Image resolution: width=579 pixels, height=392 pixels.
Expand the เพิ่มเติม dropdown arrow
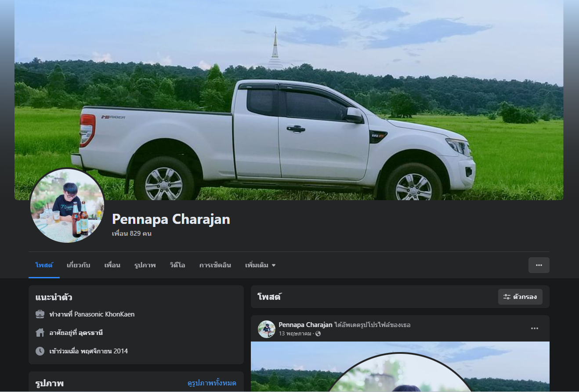coord(274,265)
